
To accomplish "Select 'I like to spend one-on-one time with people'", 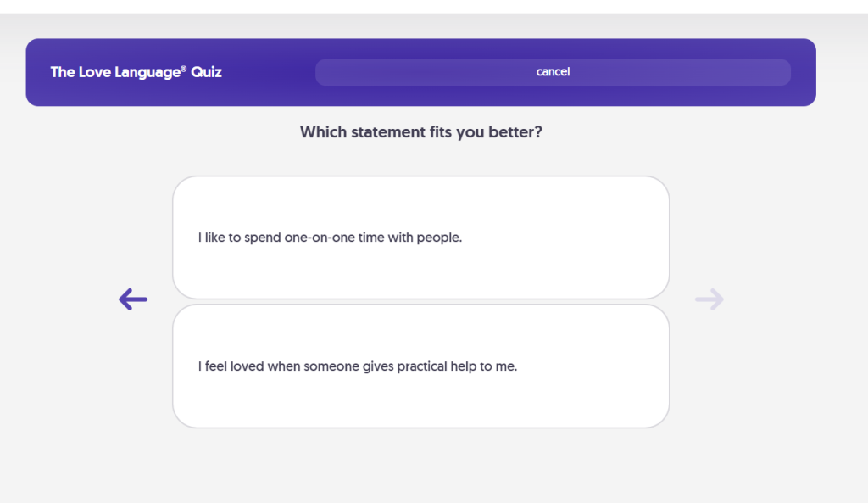I will tap(420, 238).
